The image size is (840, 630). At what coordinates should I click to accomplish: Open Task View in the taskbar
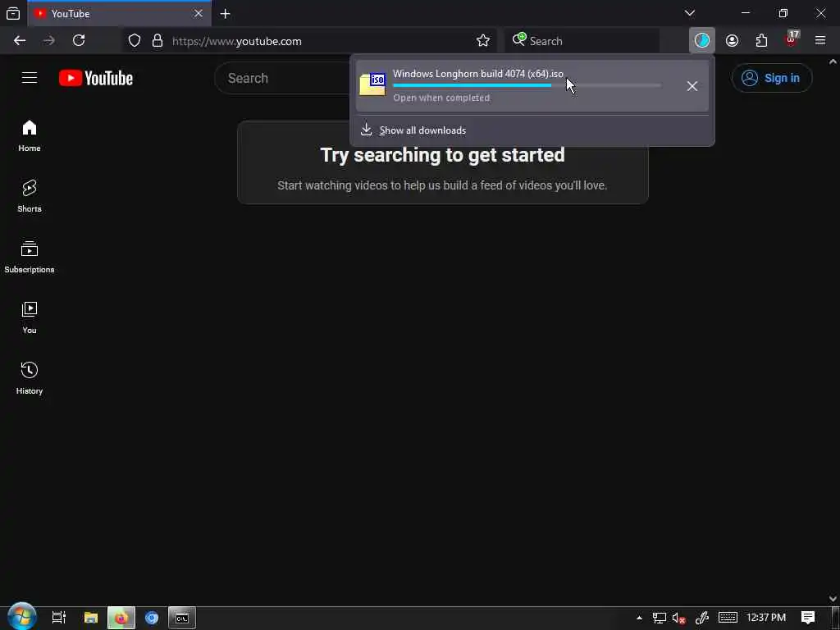point(59,618)
